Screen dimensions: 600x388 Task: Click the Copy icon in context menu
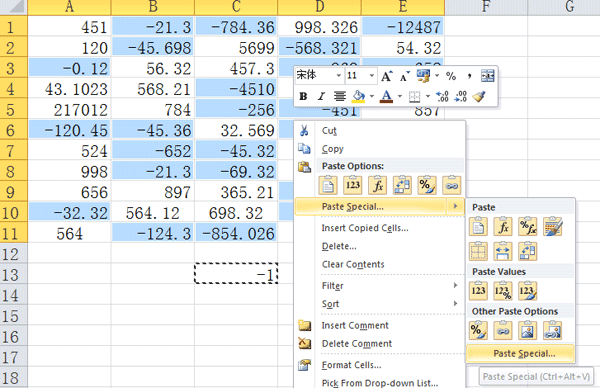304,148
